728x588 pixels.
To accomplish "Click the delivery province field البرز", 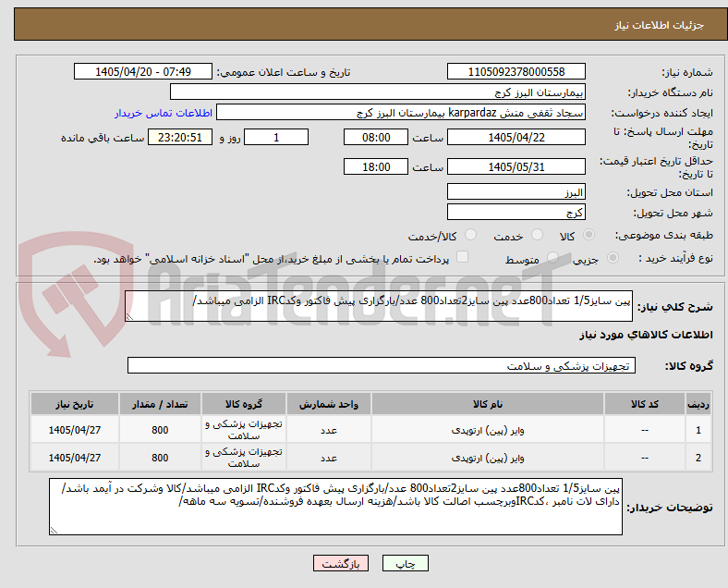I will pyautogui.click(x=516, y=191).
